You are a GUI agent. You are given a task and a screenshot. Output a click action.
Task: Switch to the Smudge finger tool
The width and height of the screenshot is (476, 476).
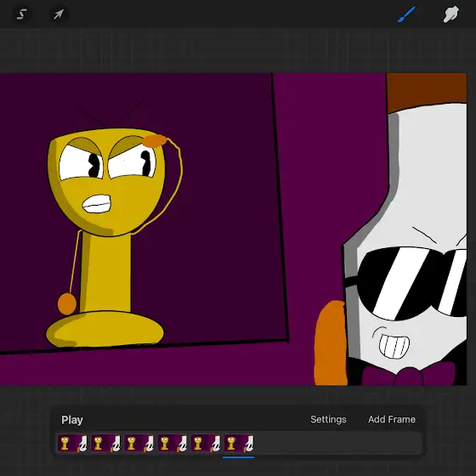coord(450,14)
